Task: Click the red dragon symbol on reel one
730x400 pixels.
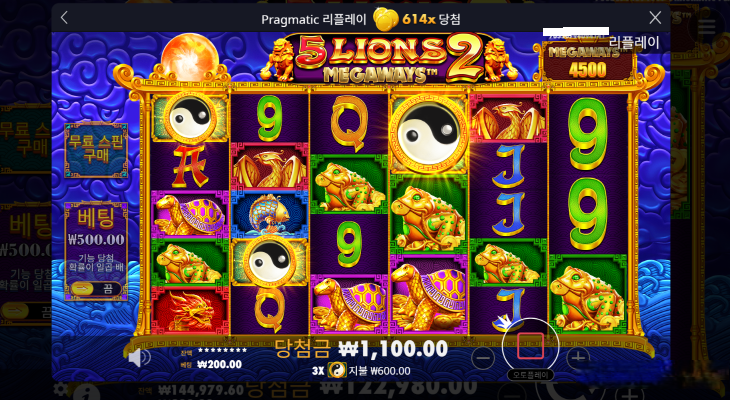Action: point(190,311)
